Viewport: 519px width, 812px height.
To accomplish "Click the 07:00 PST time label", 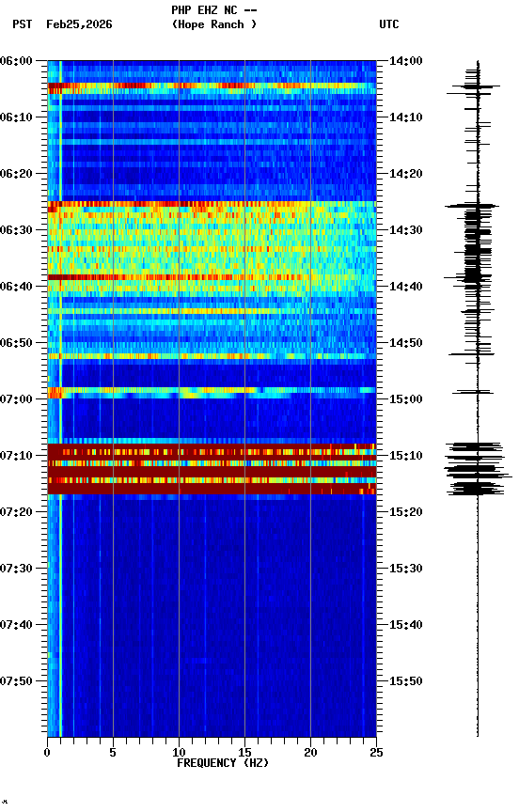I will point(16,399).
